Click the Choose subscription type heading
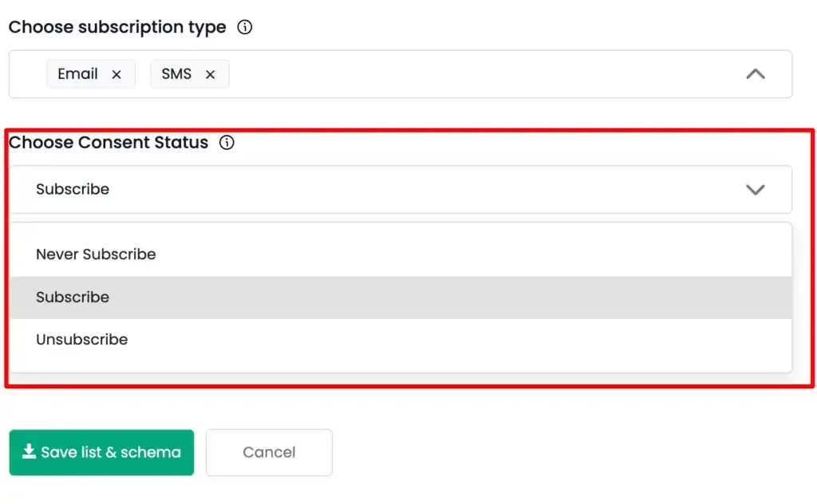The height and width of the screenshot is (504, 817). pyautogui.click(x=117, y=27)
